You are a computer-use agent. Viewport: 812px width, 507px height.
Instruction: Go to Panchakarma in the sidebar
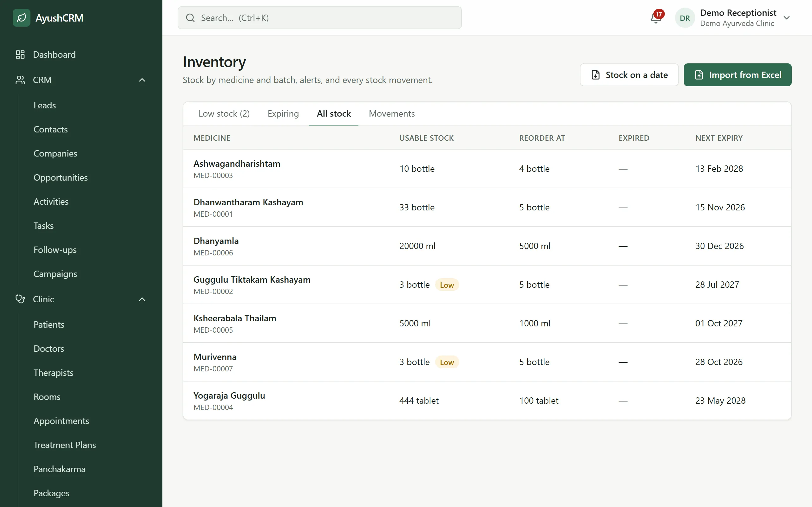[59, 469]
